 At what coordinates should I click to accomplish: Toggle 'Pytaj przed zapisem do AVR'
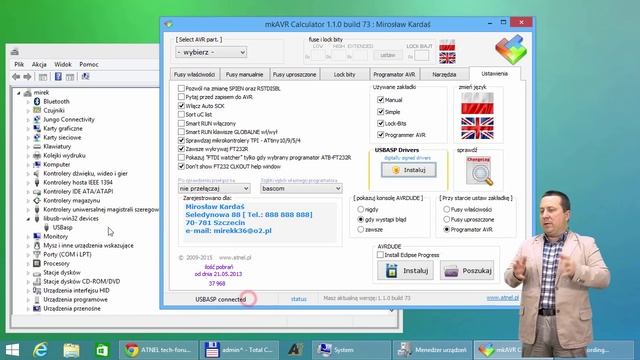(x=181, y=97)
